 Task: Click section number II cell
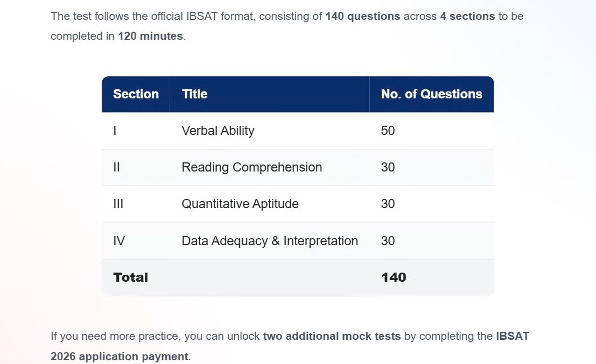[136, 167]
